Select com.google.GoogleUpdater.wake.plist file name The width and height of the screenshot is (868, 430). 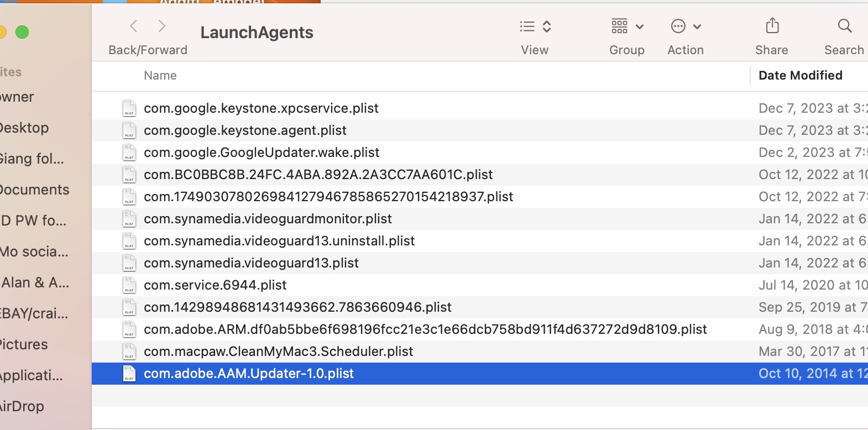(x=262, y=153)
